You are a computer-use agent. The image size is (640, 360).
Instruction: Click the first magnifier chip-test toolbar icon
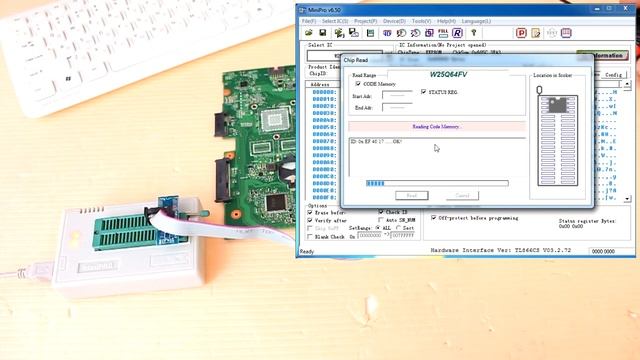pos(401,33)
